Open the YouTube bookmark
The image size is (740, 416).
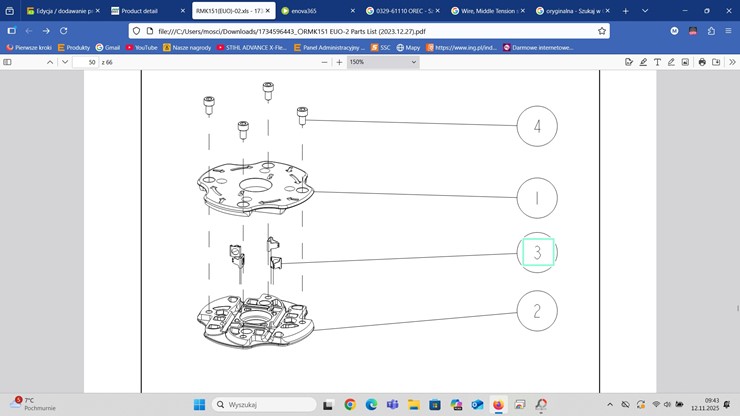pos(141,47)
